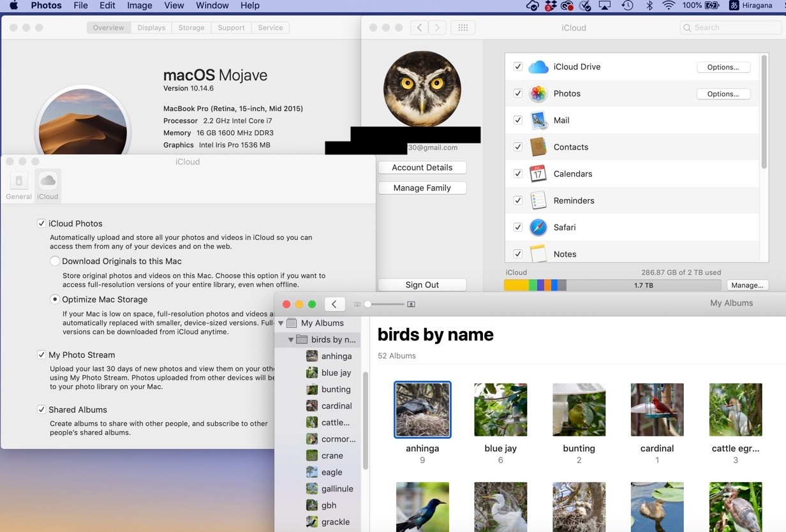Select Download Originals to this Mac
Screen dimensions: 786x532
[55, 261]
